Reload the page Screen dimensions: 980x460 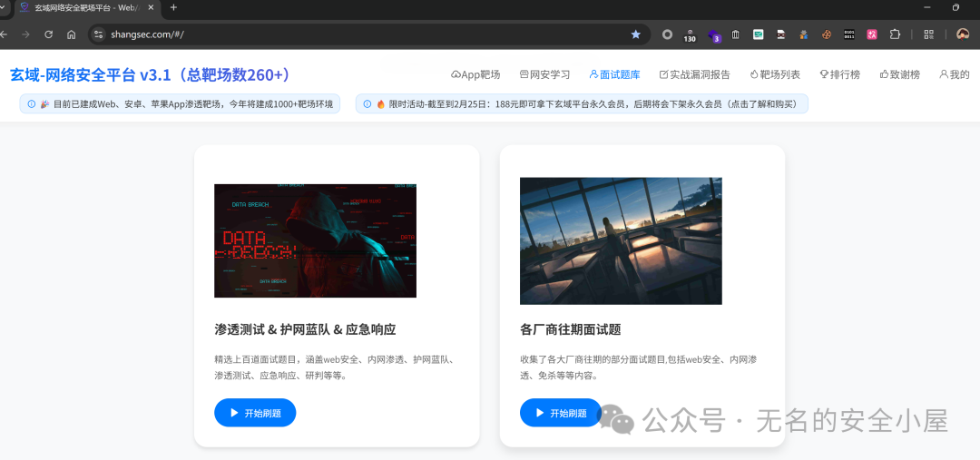pos(49,34)
